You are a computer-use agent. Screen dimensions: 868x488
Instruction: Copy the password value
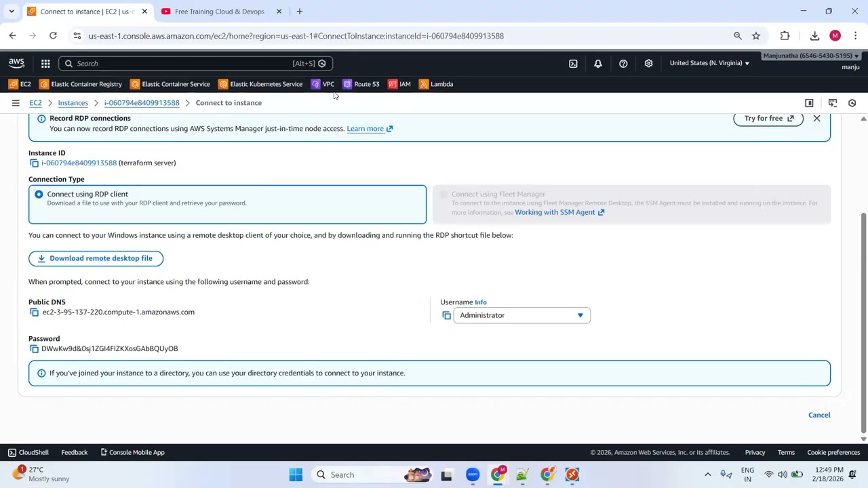tap(34, 349)
